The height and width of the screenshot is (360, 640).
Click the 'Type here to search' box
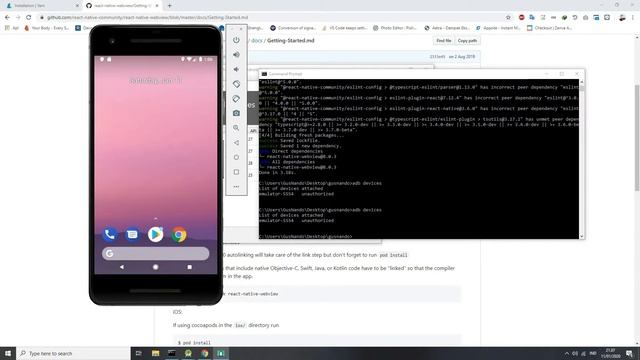(x=73, y=353)
